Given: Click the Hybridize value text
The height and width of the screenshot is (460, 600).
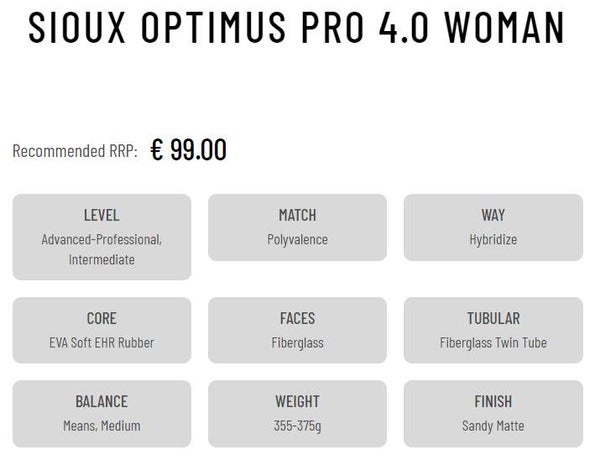Looking at the screenshot, I should [x=493, y=240].
